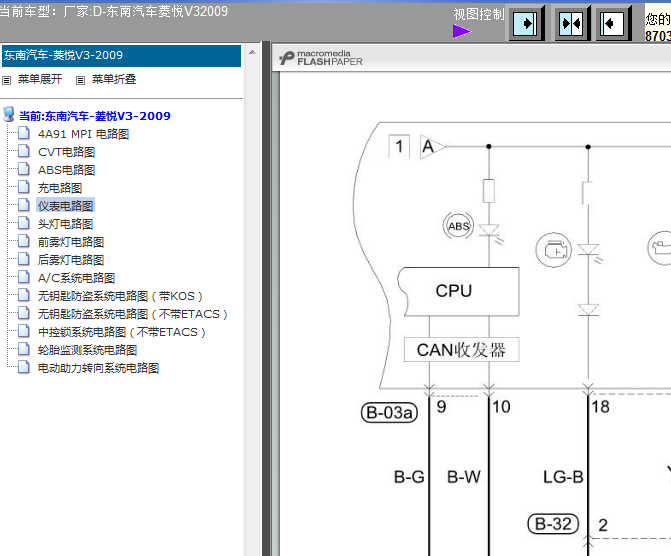Open the 后雾灯电路图 entry
The height and width of the screenshot is (556, 671).
(x=71, y=260)
